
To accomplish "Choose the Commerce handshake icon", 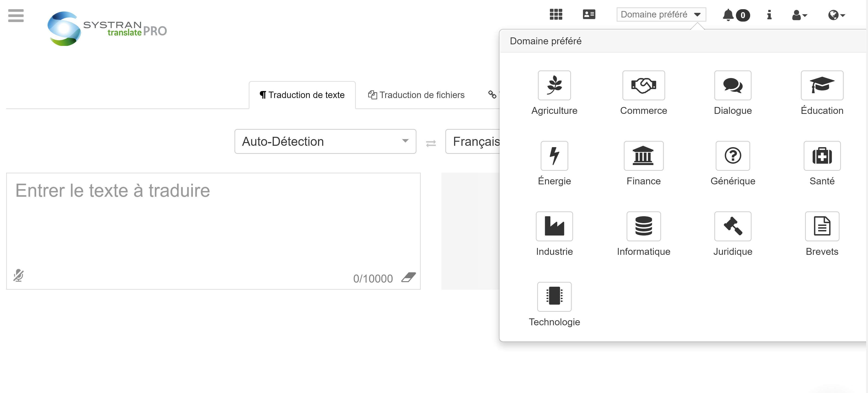I will [643, 85].
